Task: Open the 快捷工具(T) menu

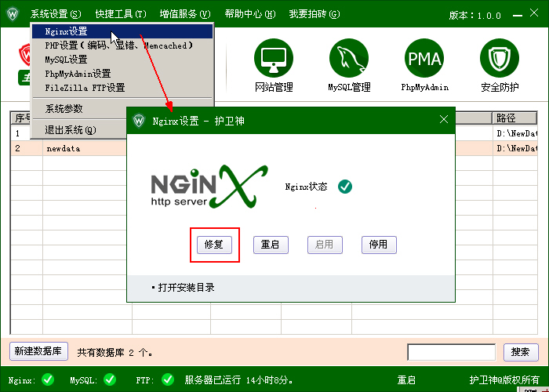Action: click(x=121, y=14)
